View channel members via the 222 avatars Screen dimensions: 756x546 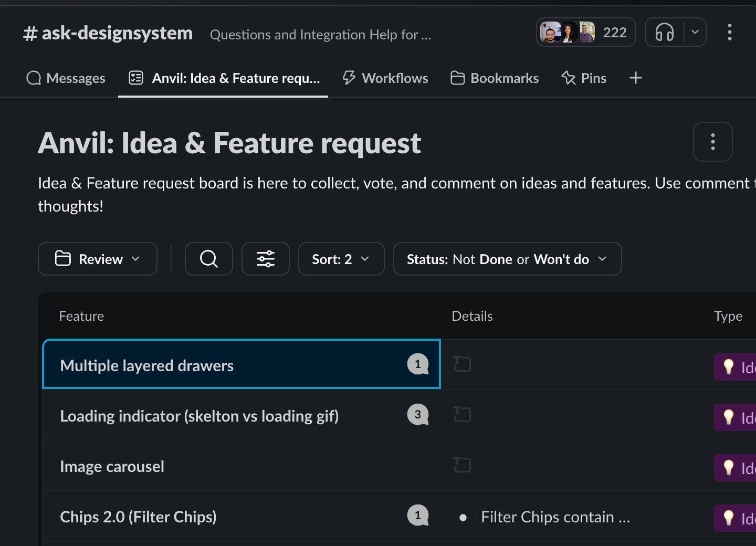(585, 32)
